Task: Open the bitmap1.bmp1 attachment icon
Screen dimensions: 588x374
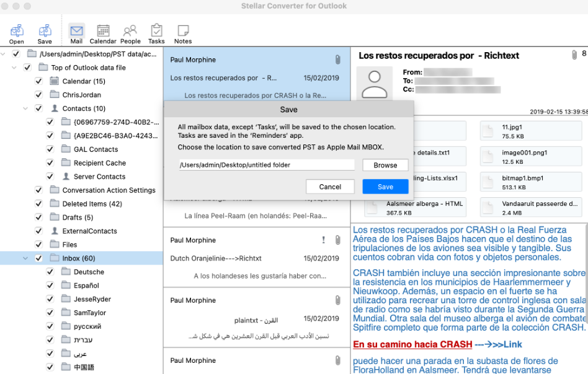Action: tap(488, 182)
